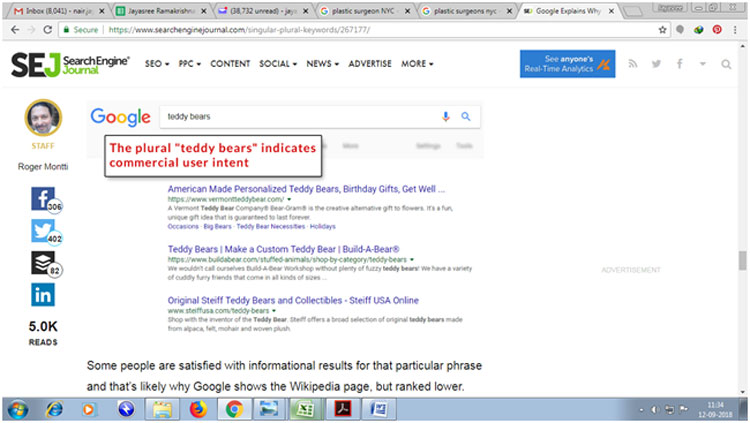Open SEJ Twitter header icon
750x423 pixels.
click(x=656, y=64)
